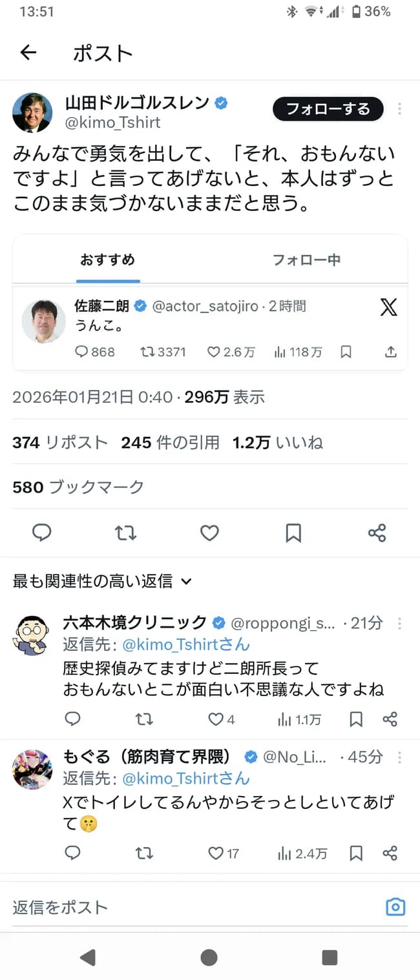420x980 pixels.
Task: Switch to the フォロー中 tab
Action: tap(306, 259)
